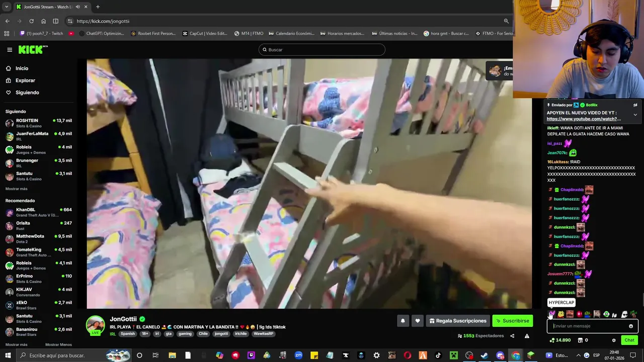Image resolution: width=644 pixels, height=362 pixels.
Task: Open ROSHTEIN channel in Siguiendo list
Action: (x=39, y=123)
